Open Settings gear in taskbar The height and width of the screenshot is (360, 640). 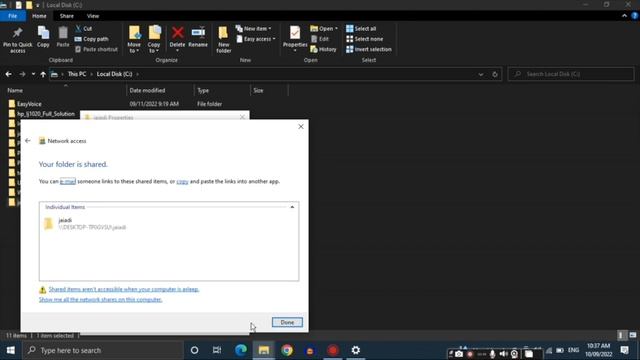(356, 350)
